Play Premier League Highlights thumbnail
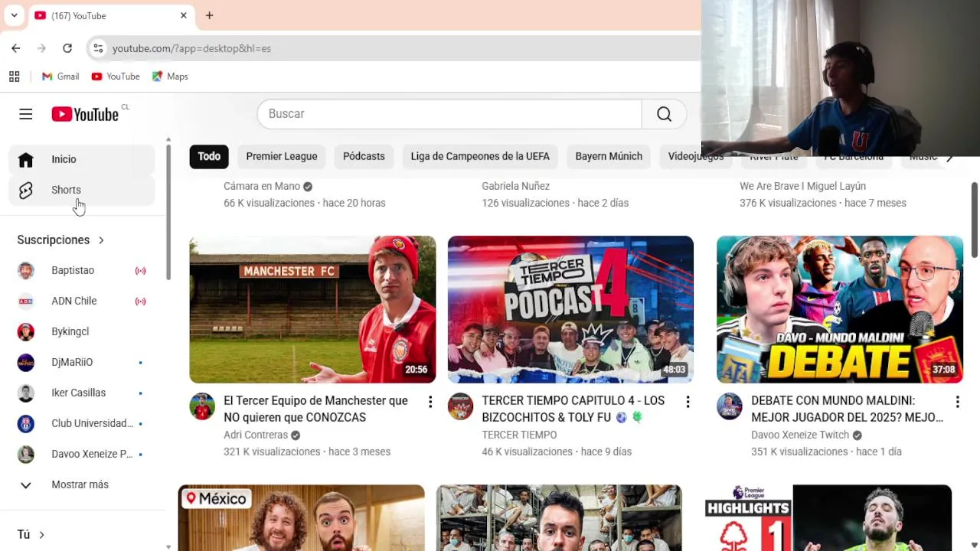 828,518
